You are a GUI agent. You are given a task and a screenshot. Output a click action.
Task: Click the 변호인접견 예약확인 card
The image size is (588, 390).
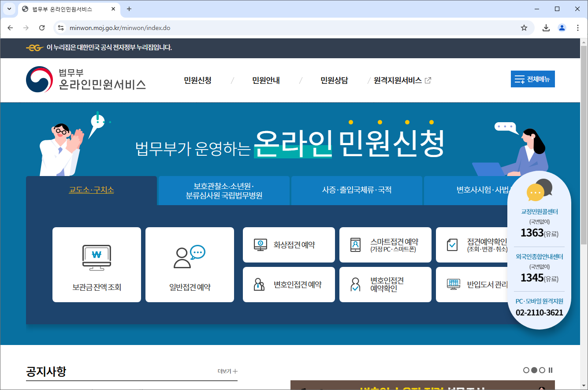[x=385, y=284]
